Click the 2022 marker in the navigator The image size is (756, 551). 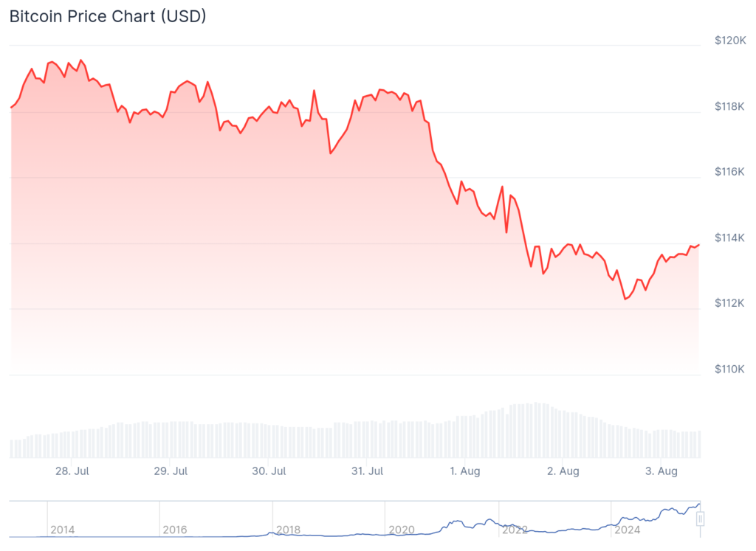pyautogui.click(x=515, y=530)
